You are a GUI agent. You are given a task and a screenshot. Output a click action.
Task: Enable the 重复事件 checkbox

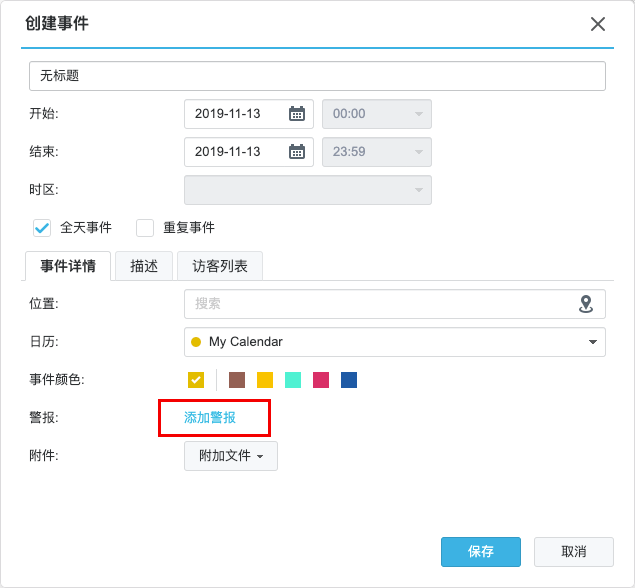145,228
